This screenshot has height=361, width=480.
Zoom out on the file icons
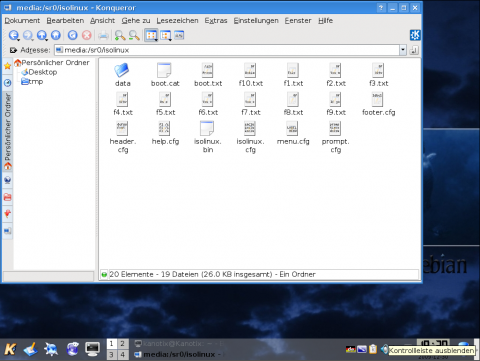[134, 35]
